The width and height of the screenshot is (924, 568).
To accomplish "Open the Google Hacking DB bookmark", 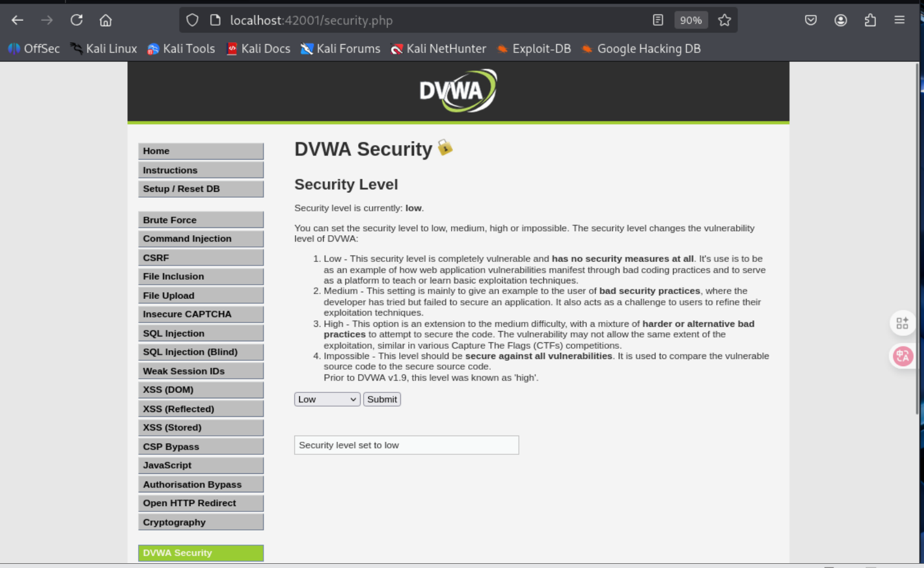I will tap(641, 49).
